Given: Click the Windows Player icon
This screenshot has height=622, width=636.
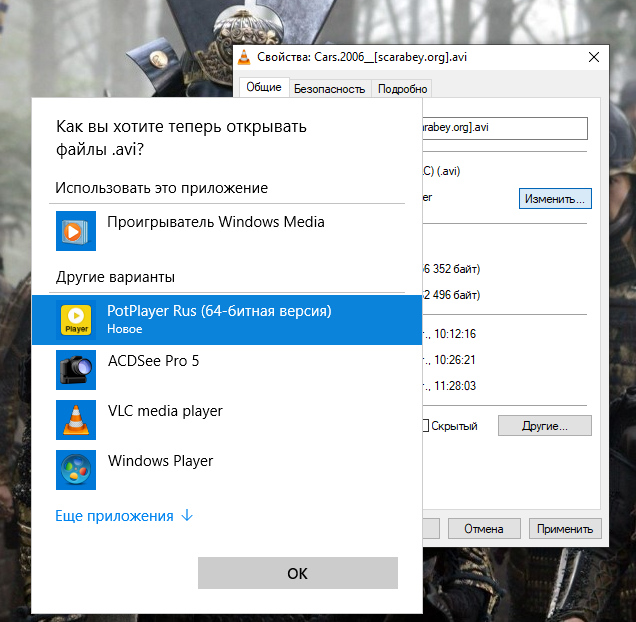Looking at the screenshot, I should [x=76, y=469].
